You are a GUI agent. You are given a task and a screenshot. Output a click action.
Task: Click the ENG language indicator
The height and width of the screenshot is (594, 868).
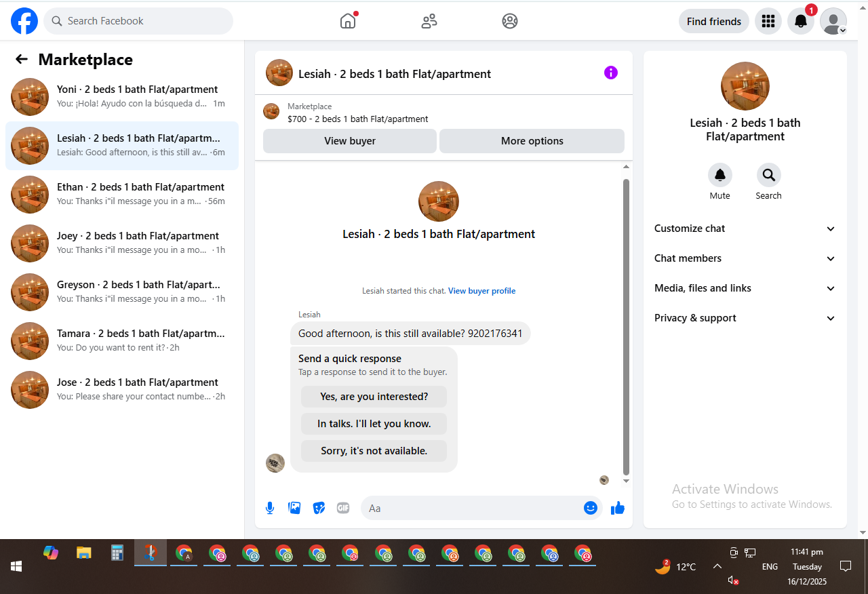pyautogui.click(x=770, y=566)
